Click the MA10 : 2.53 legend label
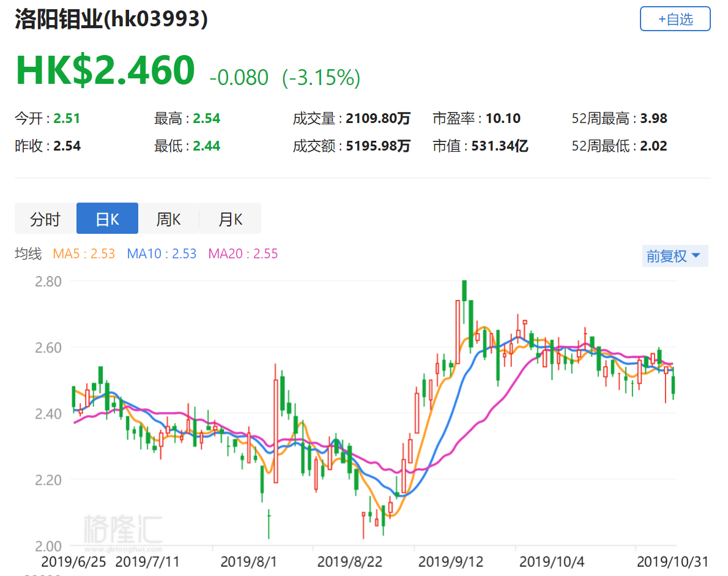 click(x=162, y=253)
